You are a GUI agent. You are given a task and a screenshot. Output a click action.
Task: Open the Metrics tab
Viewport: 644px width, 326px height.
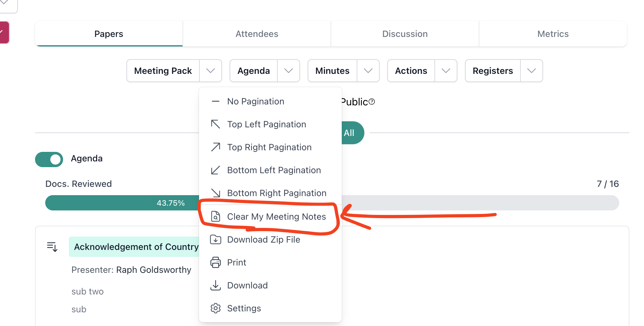pos(553,34)
